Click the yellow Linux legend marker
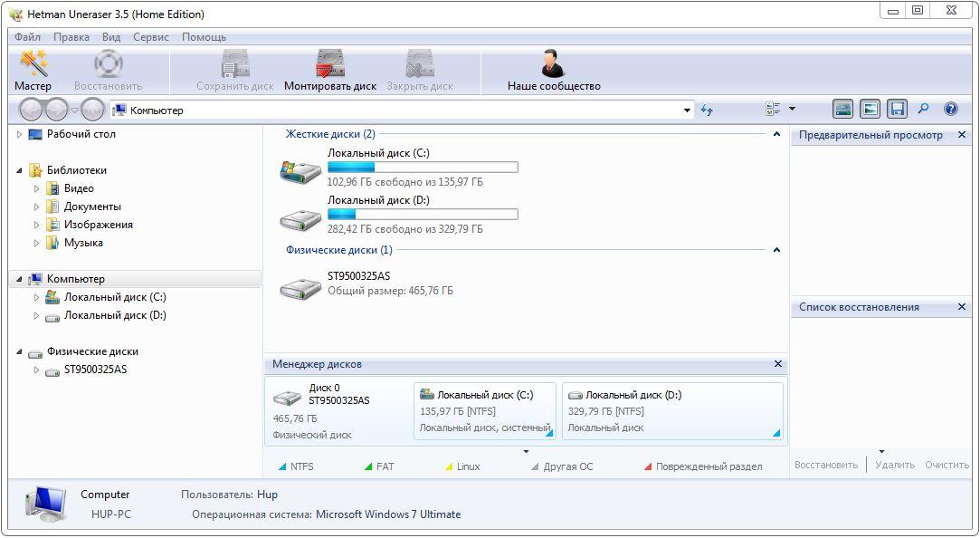Viewport: 980px width, 538px height. (x=449, y=466)
